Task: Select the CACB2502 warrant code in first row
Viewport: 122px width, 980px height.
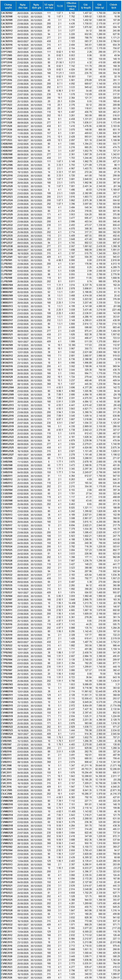Action: (x=7, y=13)
